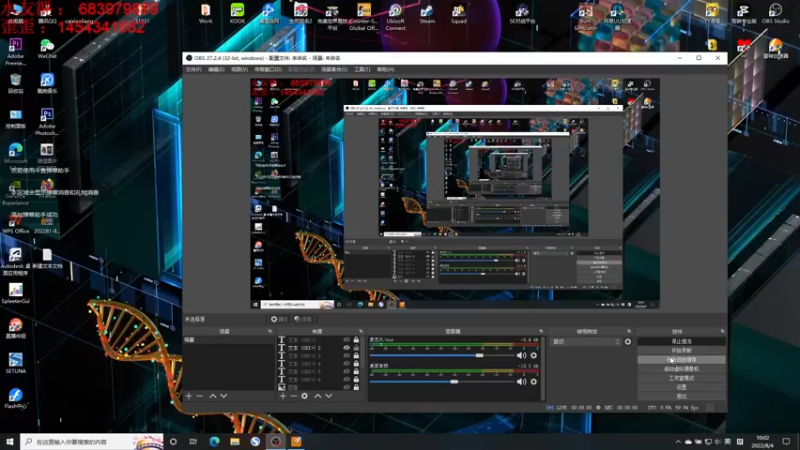Screen dimensions: 800x450
Task: Remove the selected source with minus icon
Action: pos(293,396)
